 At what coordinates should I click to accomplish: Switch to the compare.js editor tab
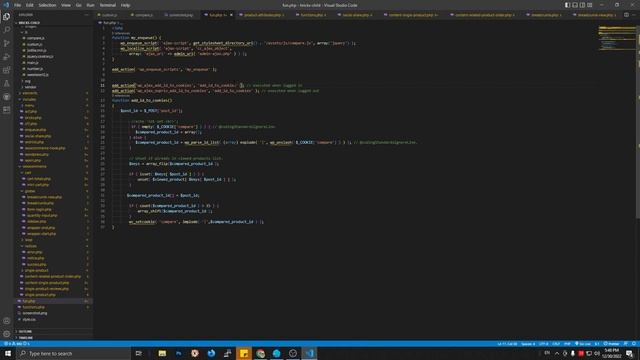pyautogui.click(x=143, y=15)
